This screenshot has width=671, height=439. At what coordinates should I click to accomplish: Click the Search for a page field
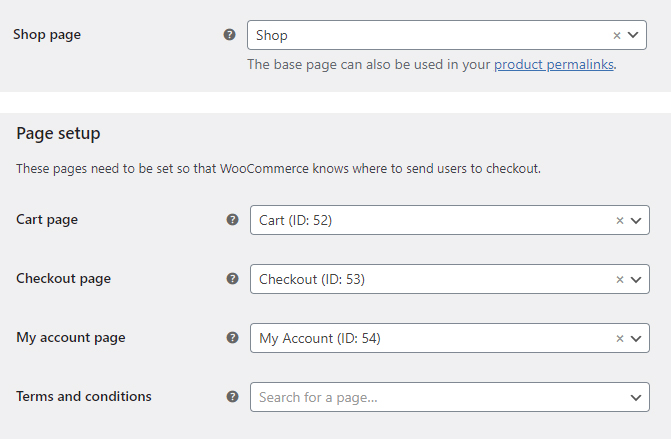450,397
